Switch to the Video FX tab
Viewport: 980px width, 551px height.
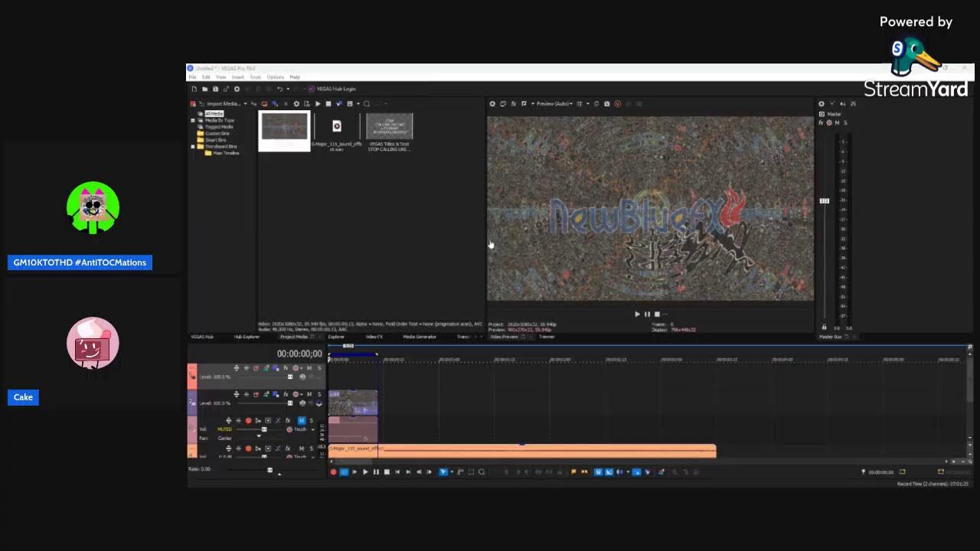click(374, 337)
